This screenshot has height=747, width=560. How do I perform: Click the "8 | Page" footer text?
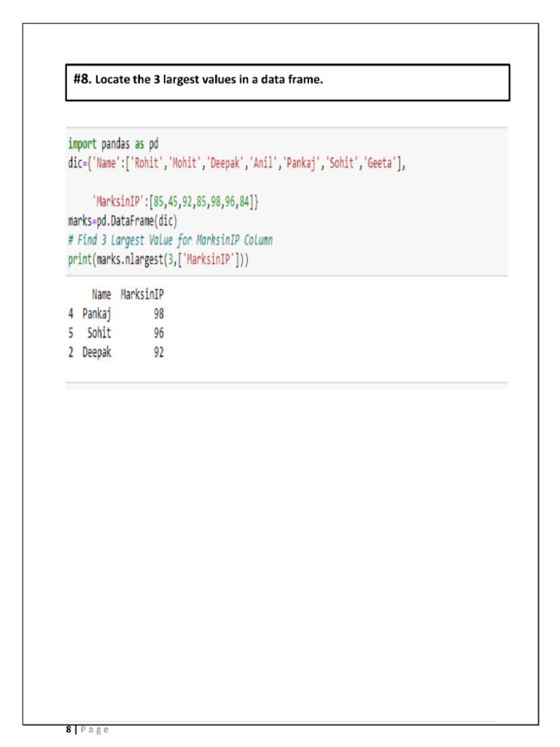(x=87, y=729)
